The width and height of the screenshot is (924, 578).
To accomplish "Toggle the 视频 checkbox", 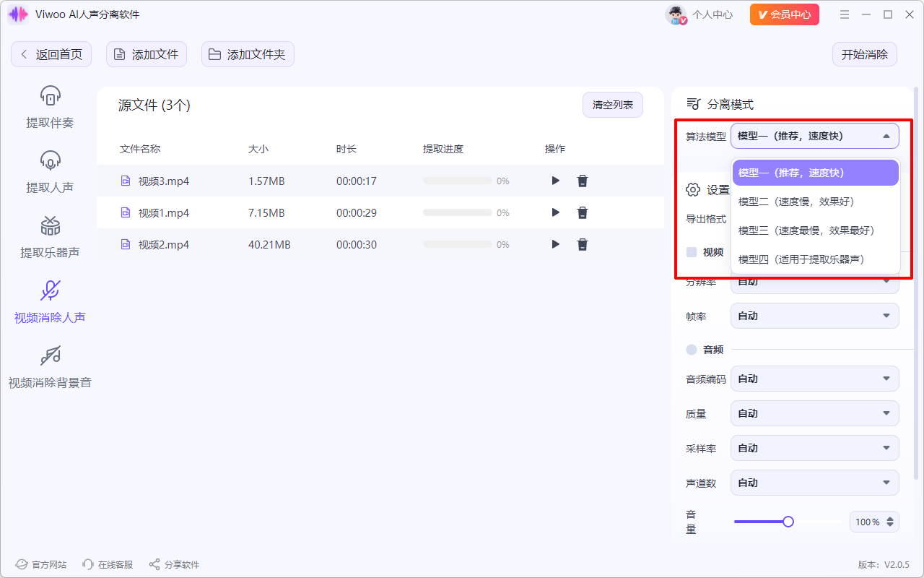I will click(692, 252).
